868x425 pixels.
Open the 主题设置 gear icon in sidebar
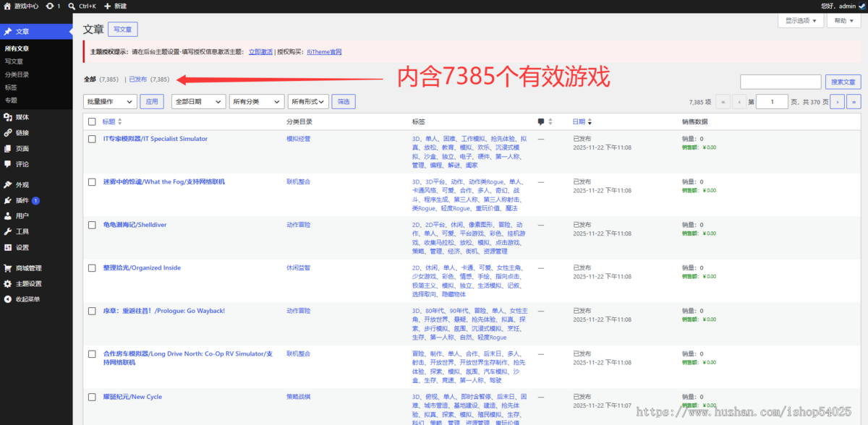[x=7, y=284]
